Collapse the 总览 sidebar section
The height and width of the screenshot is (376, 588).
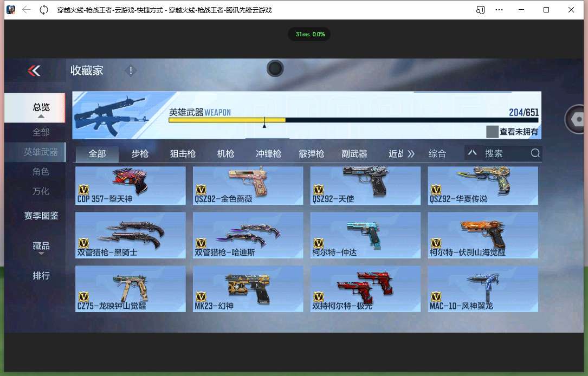pos(41,108)
